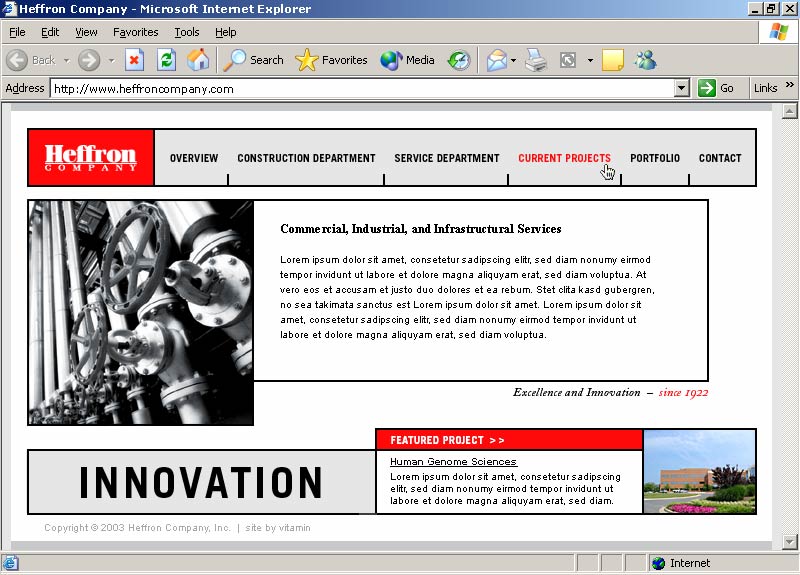Select the Current Projects navigation tab
This screenshot has height=575, width=800.
[564, 158]
